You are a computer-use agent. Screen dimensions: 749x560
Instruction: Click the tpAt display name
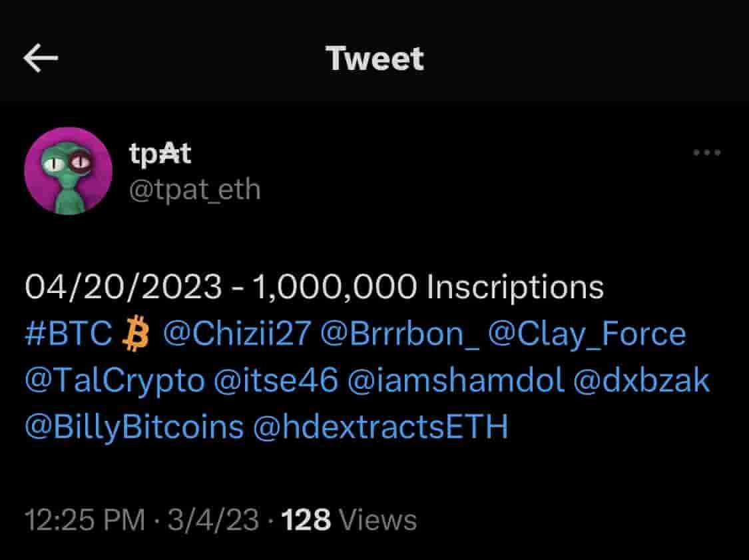160,154
